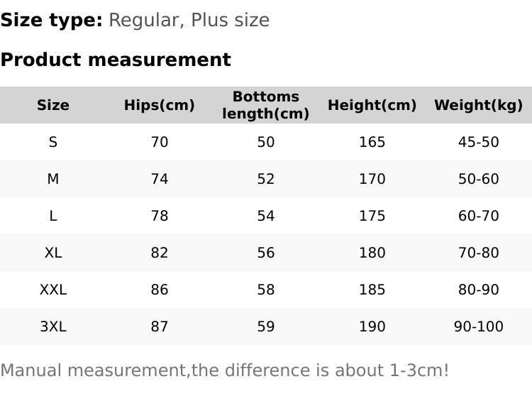This screenshot has width=532, height=396.
Task: Select the Weight(kg) header cell
Action: point(478,106)
